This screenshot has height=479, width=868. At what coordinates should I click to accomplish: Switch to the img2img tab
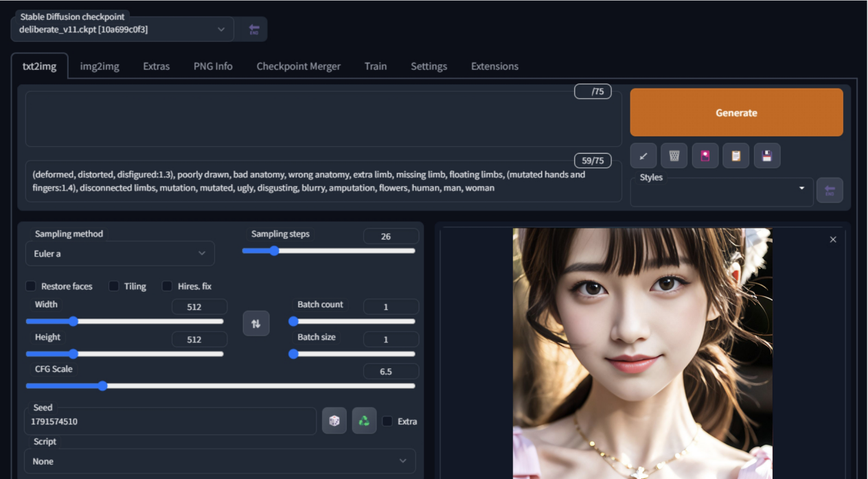click(x=100, y=67)
